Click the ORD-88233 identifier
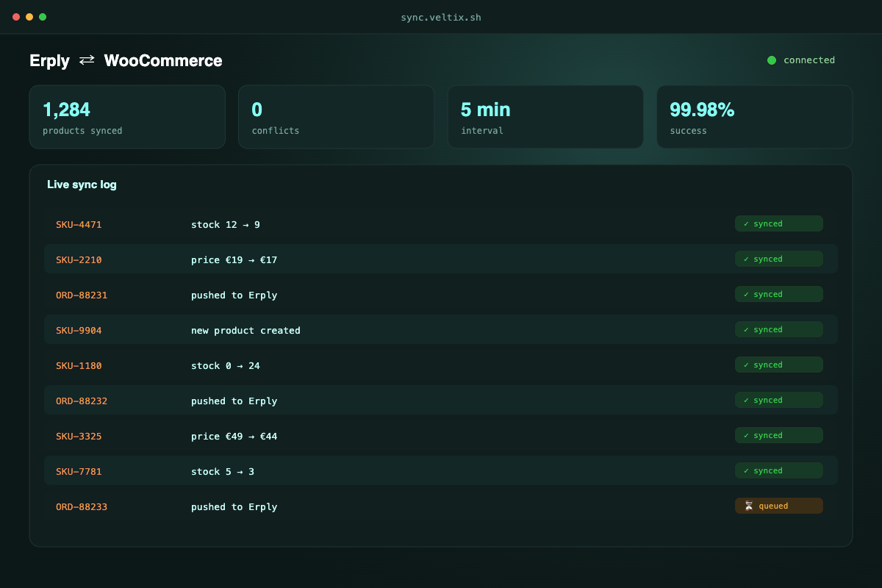Screen dimensions: 882x588 [82, 507]
